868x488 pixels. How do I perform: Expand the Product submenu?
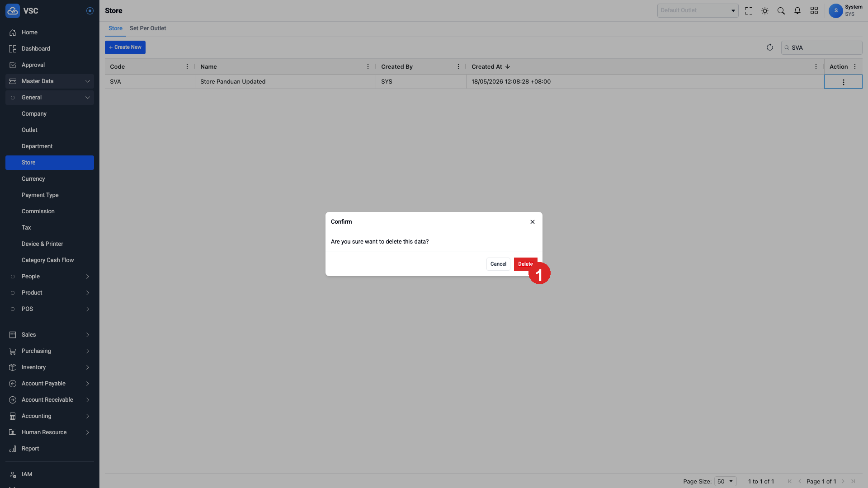pyautogui.click(x=50, y=293)
